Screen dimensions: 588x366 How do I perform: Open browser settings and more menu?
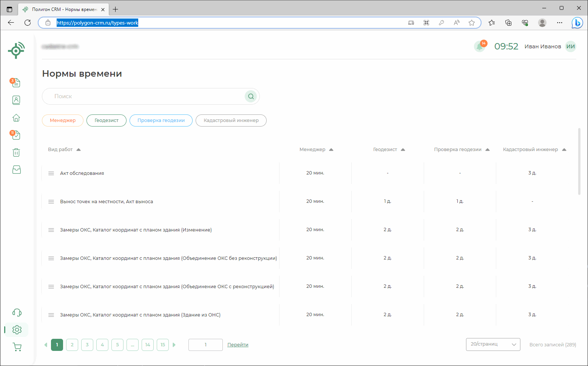coord(560,23)
